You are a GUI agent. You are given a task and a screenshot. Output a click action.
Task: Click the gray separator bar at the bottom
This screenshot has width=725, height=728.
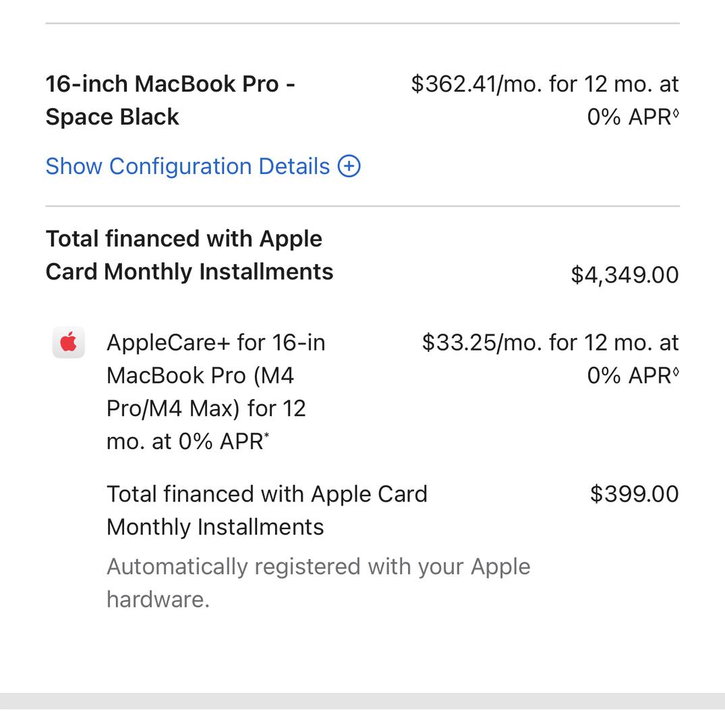coord(362,701)
